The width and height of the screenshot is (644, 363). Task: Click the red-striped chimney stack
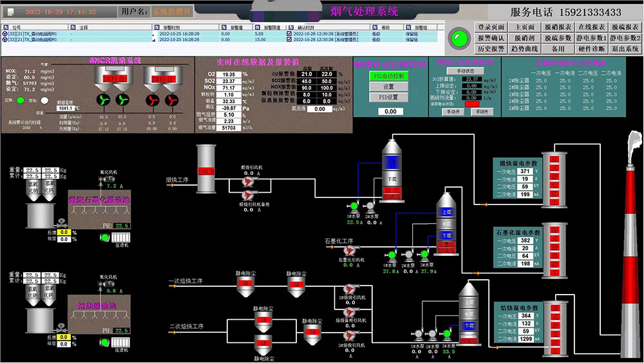pyautogui.click(x=629, y=251)
